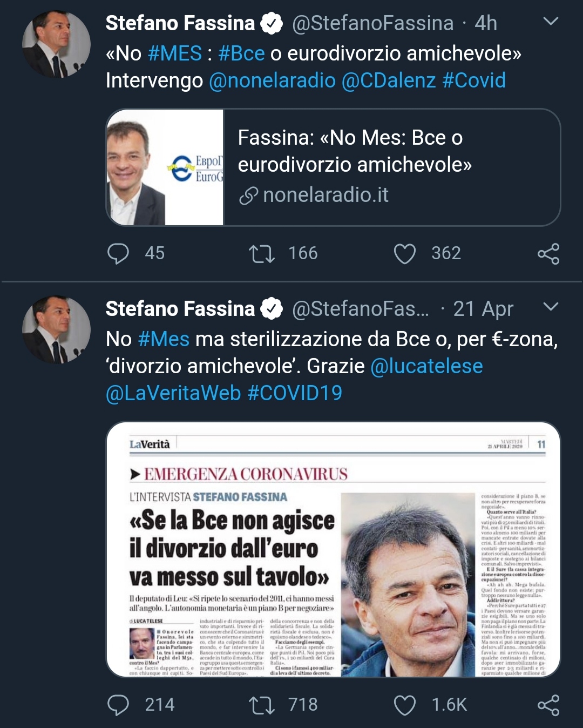The image size is (583, 728).
Task: Share the 21 Apr tweet
Action: [x=548, y=705]
